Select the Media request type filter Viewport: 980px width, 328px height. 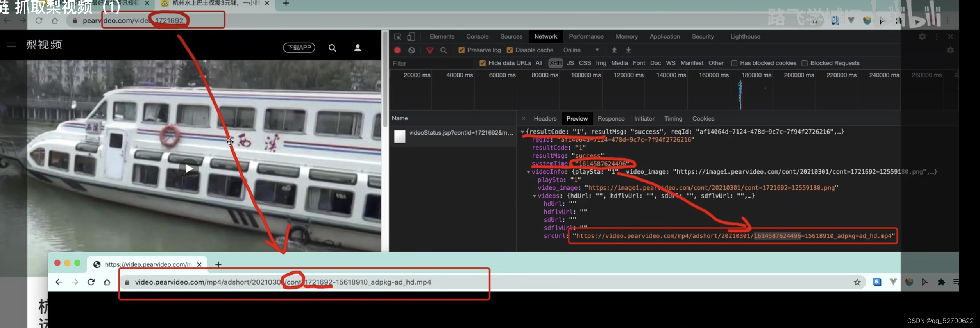(x=619, y=63)
